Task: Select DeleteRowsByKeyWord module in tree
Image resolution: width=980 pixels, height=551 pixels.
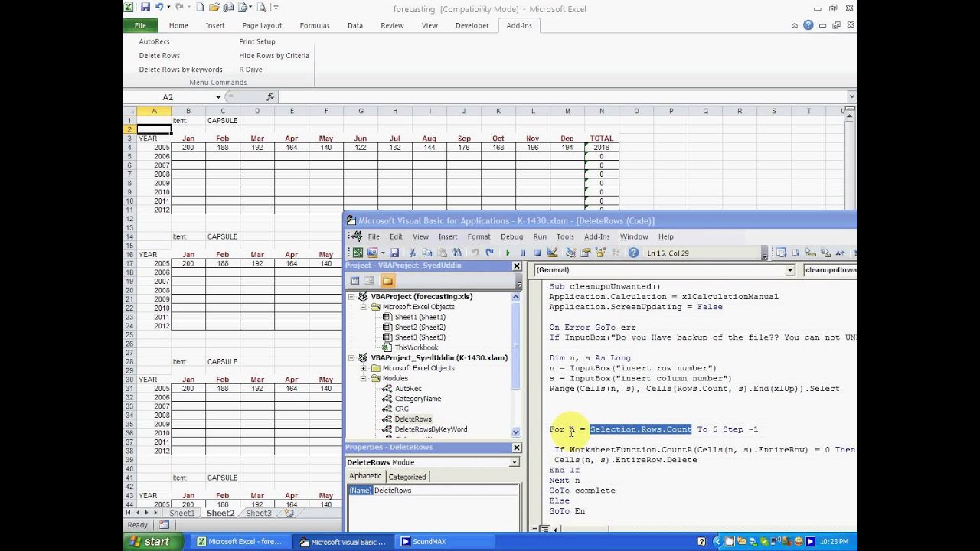Action: coord(430,429)
